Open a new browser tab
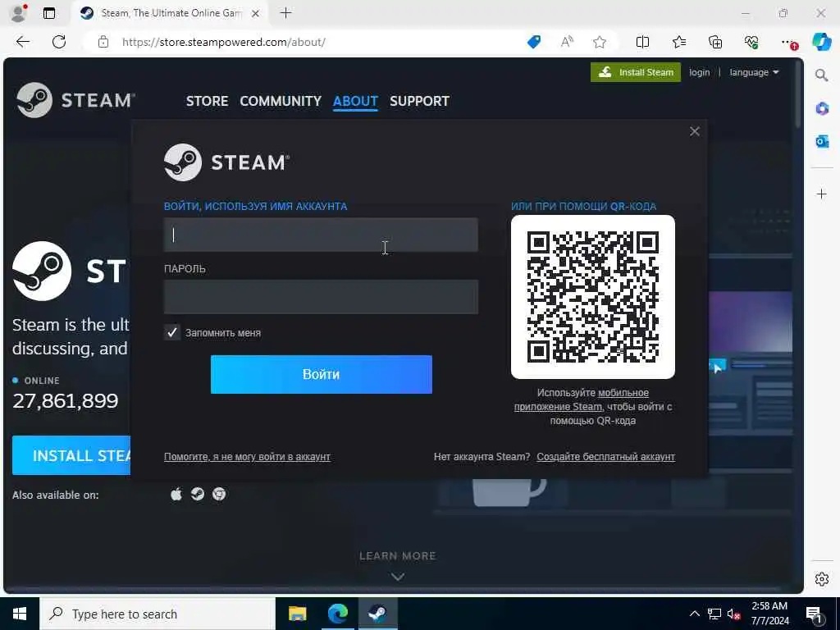 click(286, 13)
